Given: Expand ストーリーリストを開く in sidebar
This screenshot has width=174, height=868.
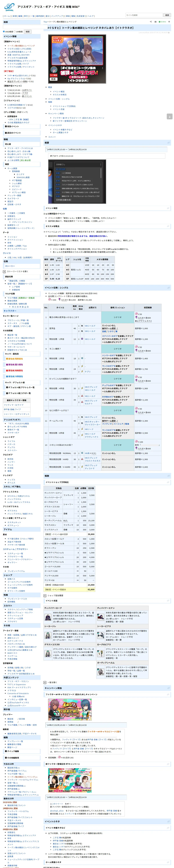Looking at the screenshot, I should (4, 271).
